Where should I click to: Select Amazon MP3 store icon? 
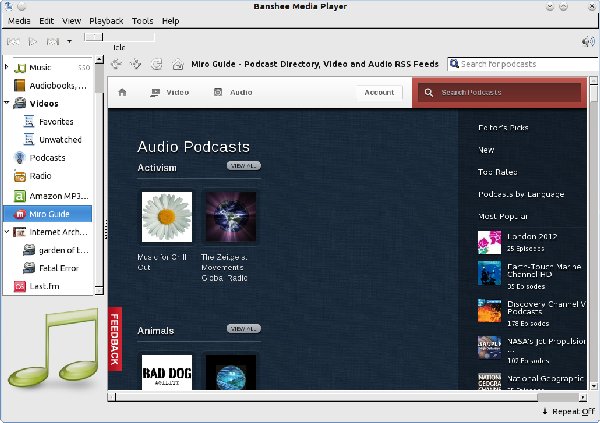point(20,196)
